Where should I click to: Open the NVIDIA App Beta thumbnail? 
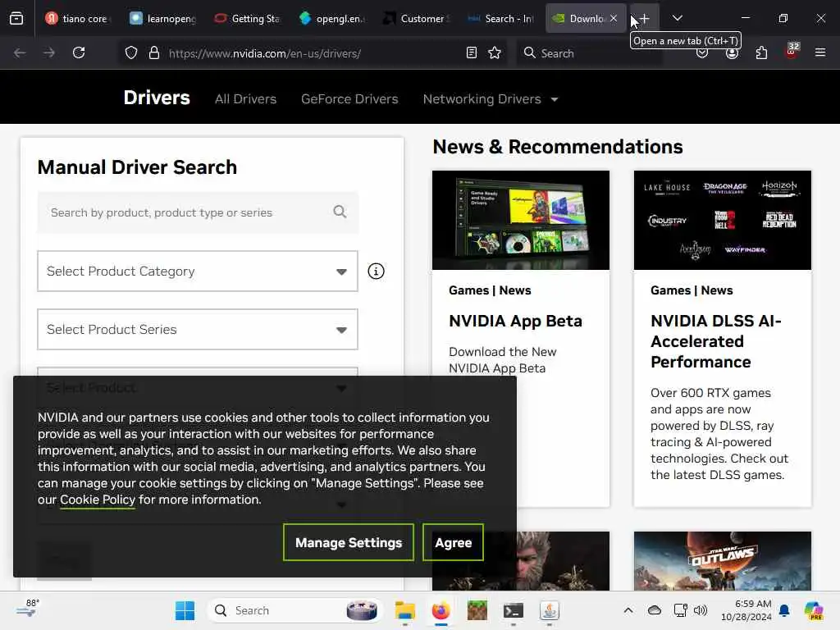(521, 220)
